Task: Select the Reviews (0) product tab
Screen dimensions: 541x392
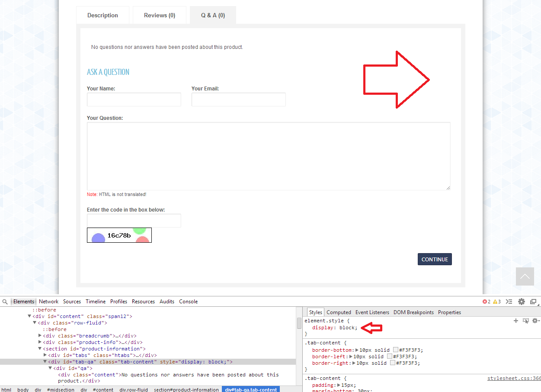Action: [x=160, y=15]
